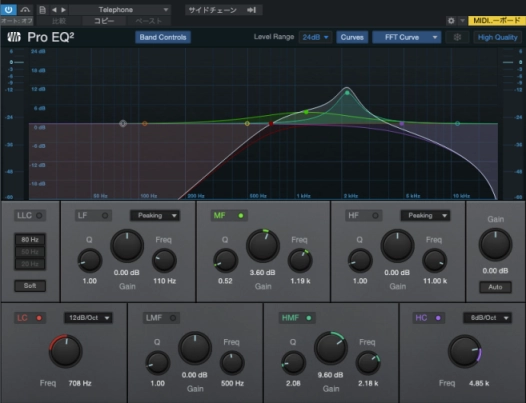Screen dimensions: 526x403
Task: Click the Soft button in LLC
Action: click(x=30, y=286)
